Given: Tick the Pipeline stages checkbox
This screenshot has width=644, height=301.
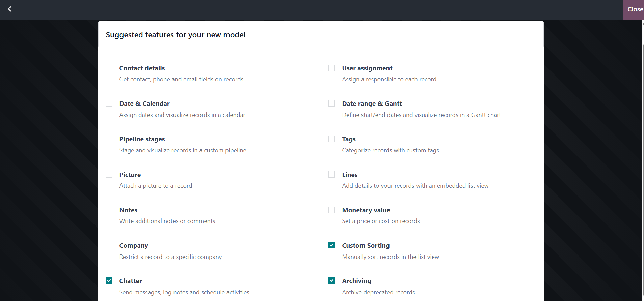Looking at the screenshot, I should [x=109, y=139].
